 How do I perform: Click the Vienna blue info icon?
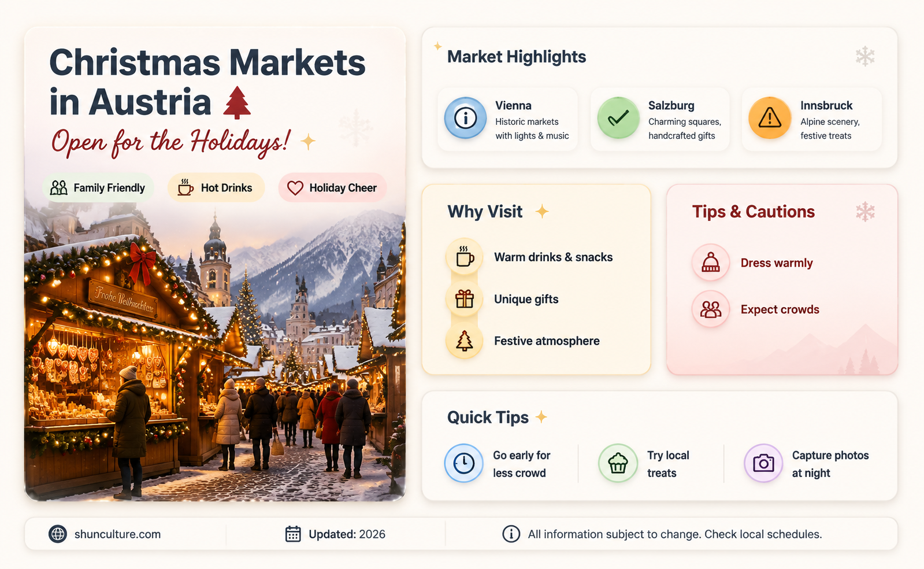[465, 118]
